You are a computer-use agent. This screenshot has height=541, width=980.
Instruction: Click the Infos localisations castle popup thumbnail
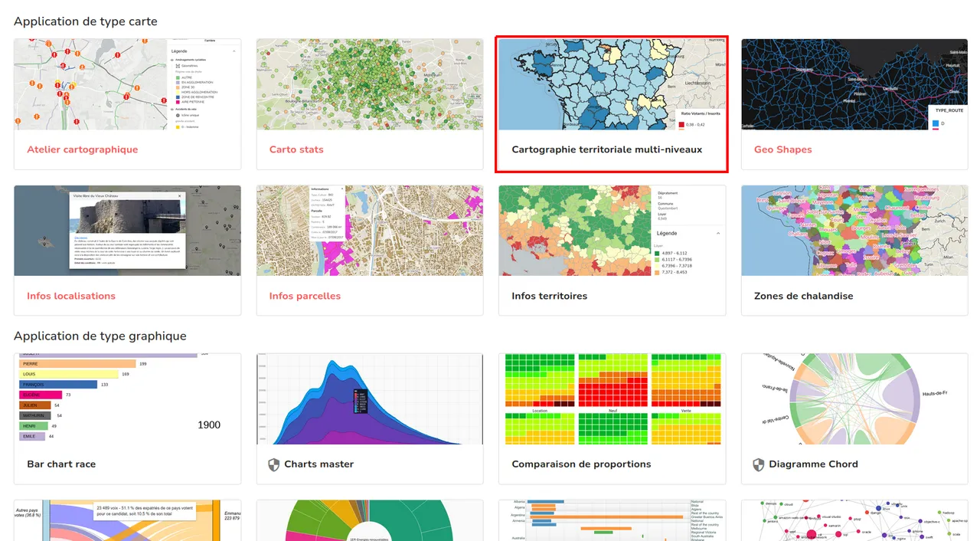point(128,231)
